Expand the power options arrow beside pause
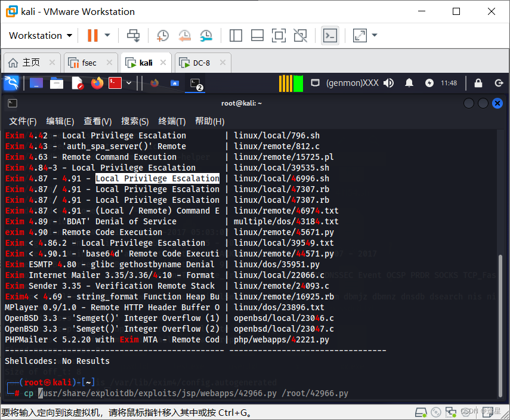The image size is (510, 420). pos(107,35)
